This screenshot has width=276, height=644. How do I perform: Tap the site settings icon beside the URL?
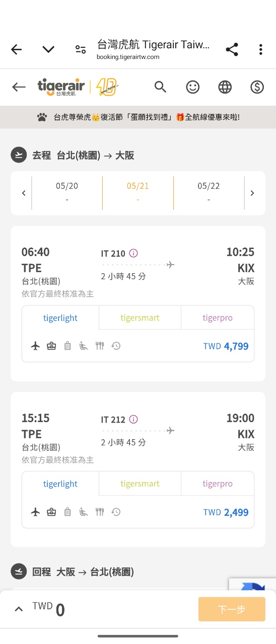click(x=81, y=49)
